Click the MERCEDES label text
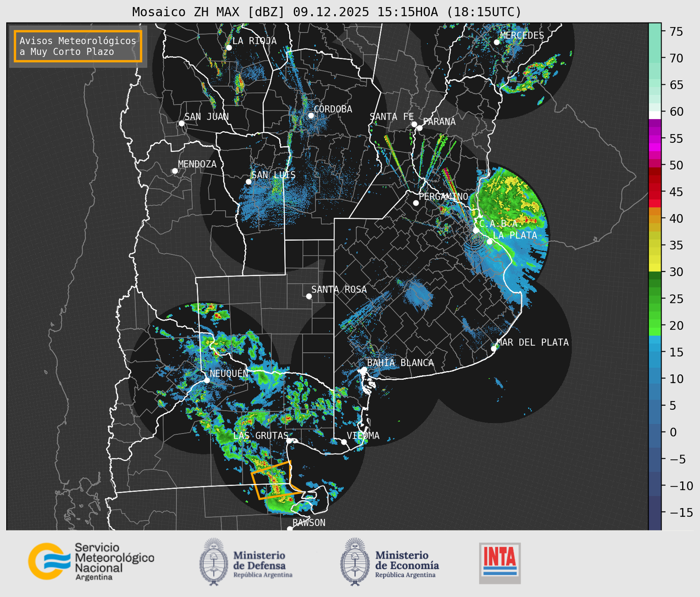700x597 pixels. click(522, 35)
